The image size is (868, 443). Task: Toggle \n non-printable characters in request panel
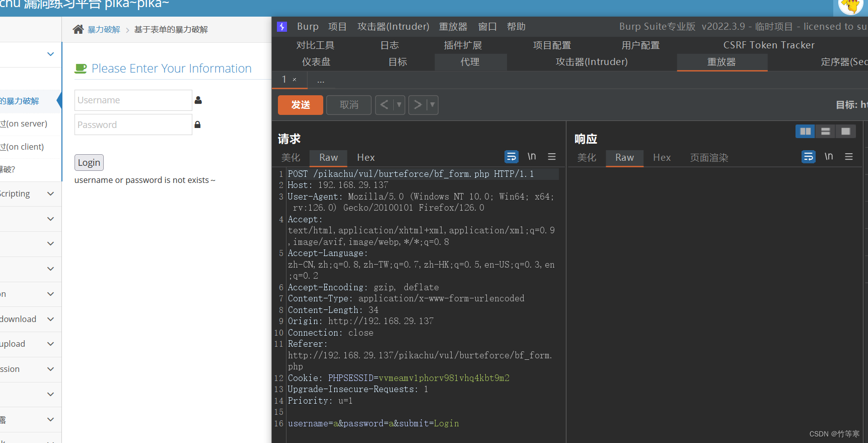coord(532,157)
